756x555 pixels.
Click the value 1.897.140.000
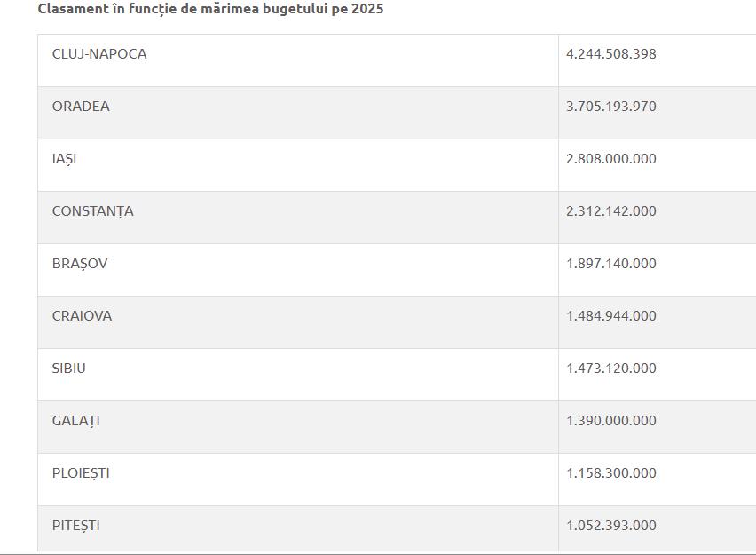click(611, 264)
